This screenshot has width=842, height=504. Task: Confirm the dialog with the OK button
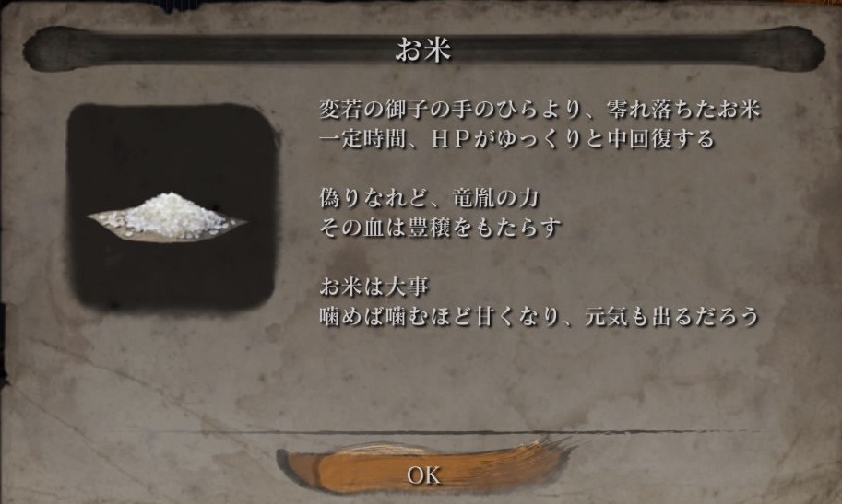423,475
